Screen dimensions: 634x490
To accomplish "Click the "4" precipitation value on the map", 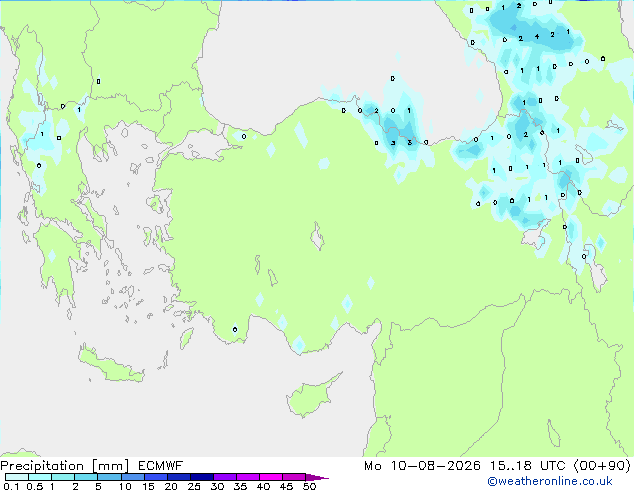I will tap(537, 36).
